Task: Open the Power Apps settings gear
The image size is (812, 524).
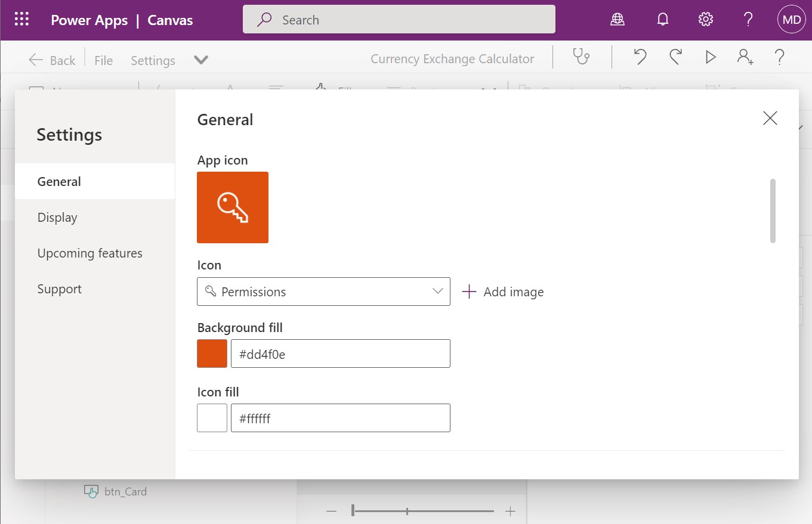Action: [x=705, y=19]
